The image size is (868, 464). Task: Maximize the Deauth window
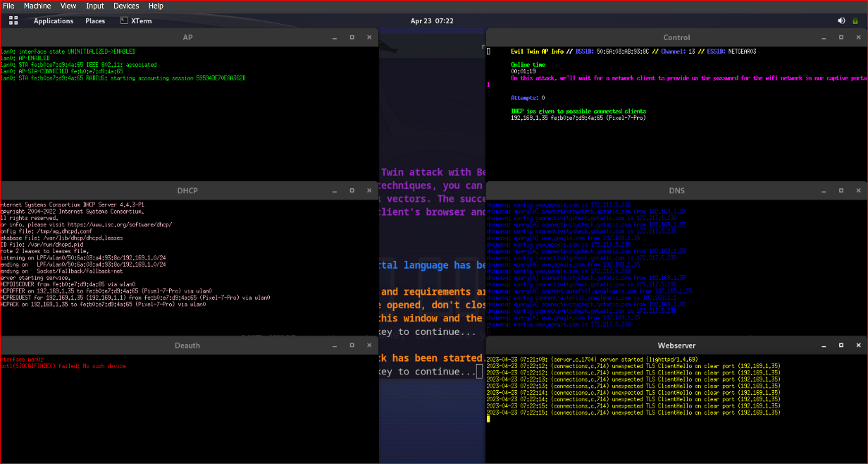click(x=352, y=346)
